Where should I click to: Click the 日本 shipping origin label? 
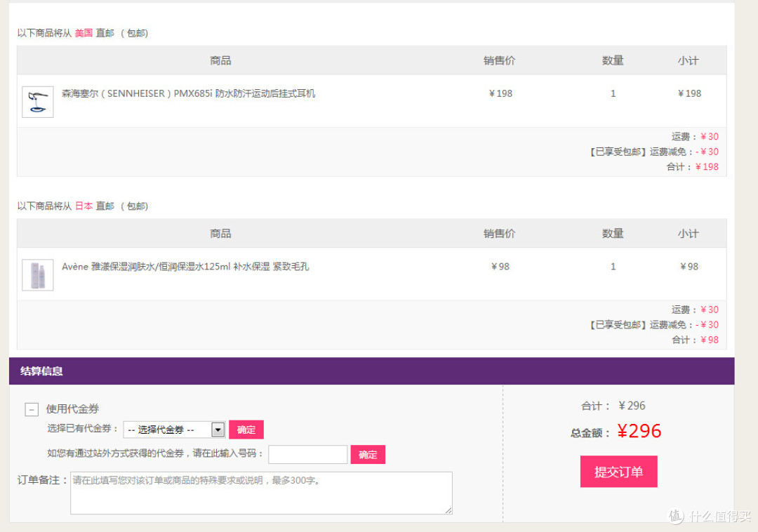tap(84, 206)
